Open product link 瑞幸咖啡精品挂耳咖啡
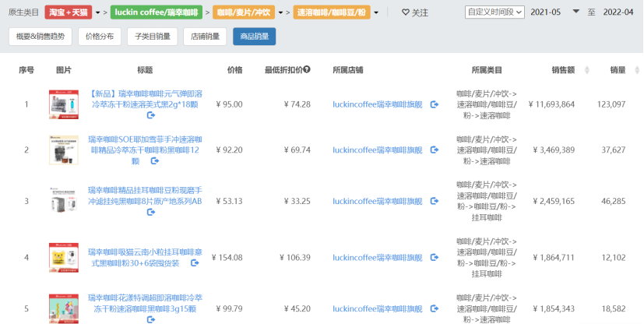Screen dimensions: 644x324 tap(145, 195)
